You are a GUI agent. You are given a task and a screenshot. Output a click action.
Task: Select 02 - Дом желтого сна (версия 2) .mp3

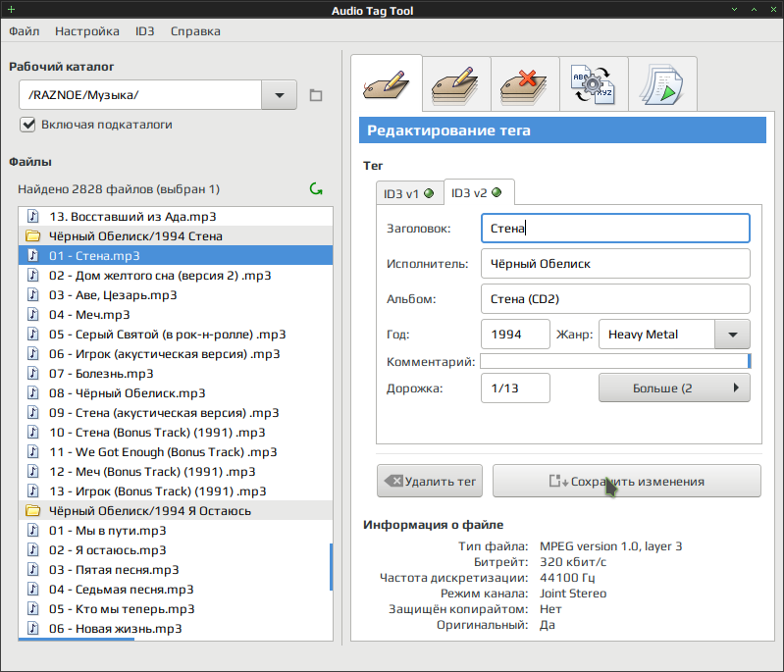tap(176, 276)
